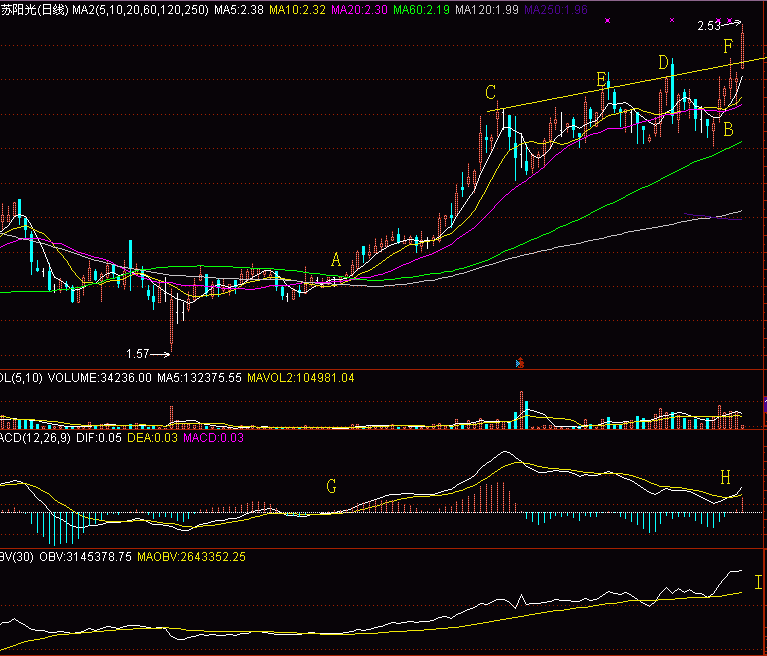
Task: Select the yellow letter B annotation
Action: point(729,129)
